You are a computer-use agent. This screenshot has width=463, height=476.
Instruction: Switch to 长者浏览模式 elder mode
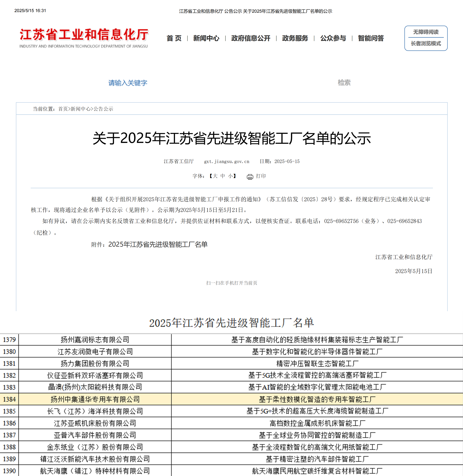(426, 44)
